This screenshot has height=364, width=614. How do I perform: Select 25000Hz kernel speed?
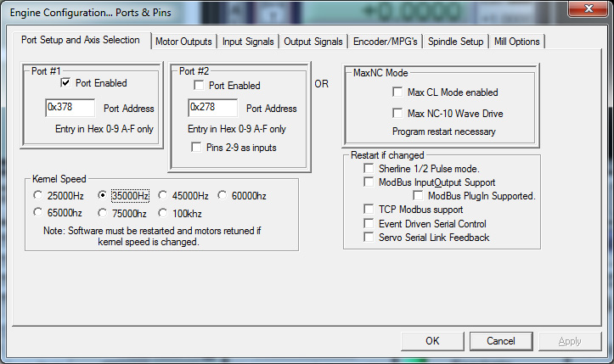[37, 196]
